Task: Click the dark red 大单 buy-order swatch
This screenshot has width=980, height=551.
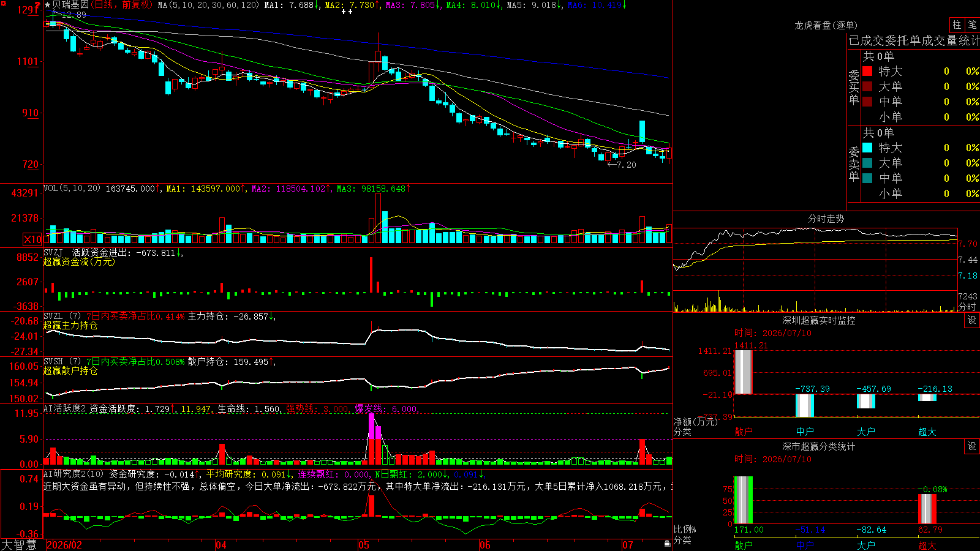Action: click(867, 86)
